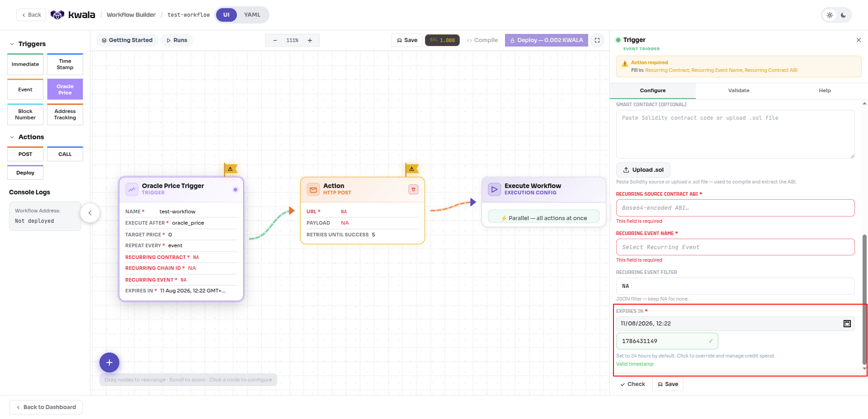Select the Address Tracking trigger
This screenshot has width=868, height=419.
pyautogui.click(x=65, y=114)
